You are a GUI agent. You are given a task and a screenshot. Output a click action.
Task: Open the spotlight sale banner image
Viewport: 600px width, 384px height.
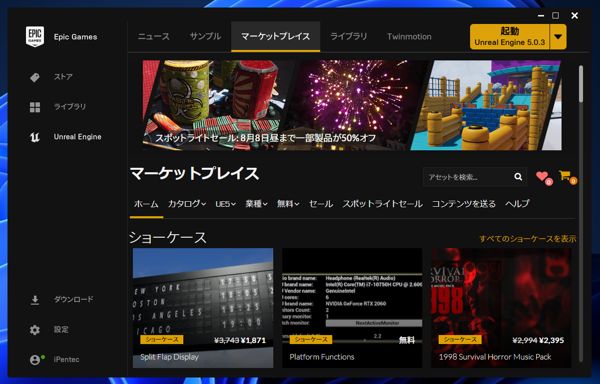tap(352, 105)
